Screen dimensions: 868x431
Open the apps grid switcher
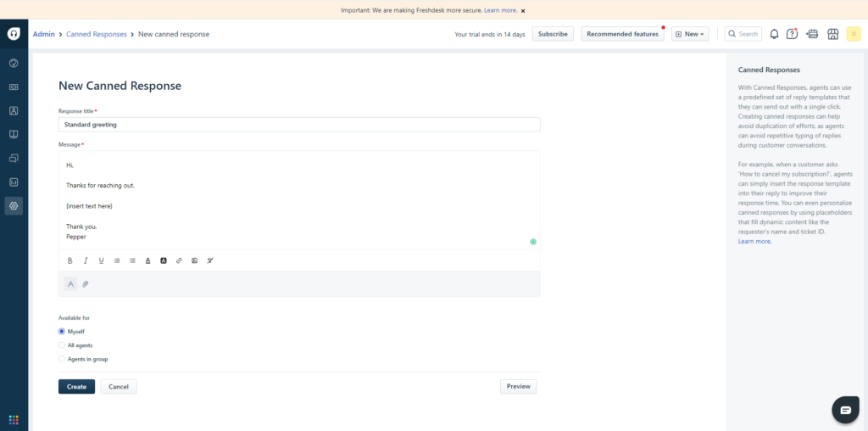[x=14, y=419]
